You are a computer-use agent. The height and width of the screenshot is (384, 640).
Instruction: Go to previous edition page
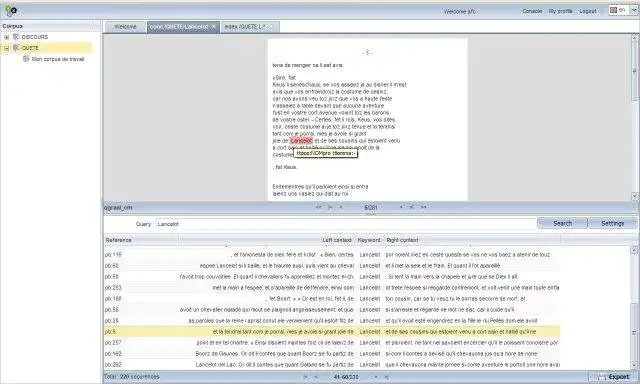341,207
